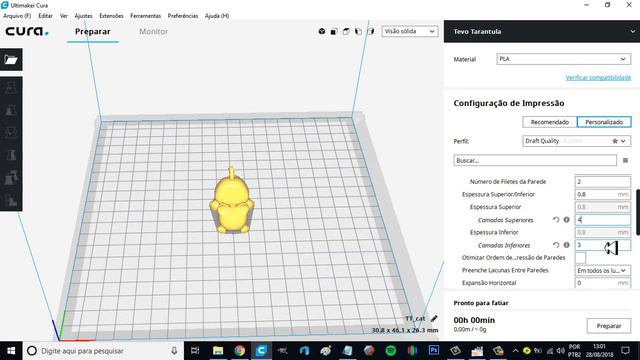This screenshot has height=360, width=640.
Task: Show info for Camadas Inferiores setting
Action: click(567, 245)
